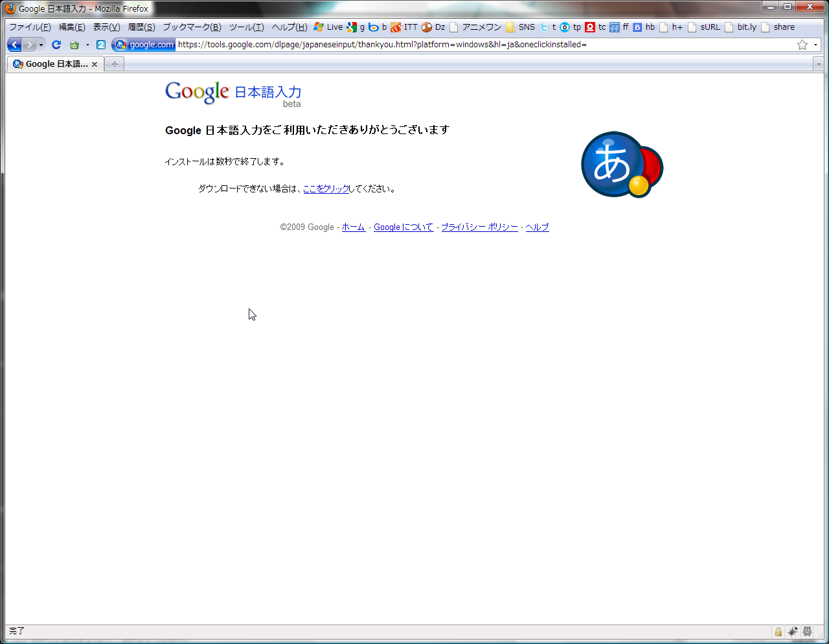
Task: Follow the ホーム footer link
Action: click(x=353, y=227)
